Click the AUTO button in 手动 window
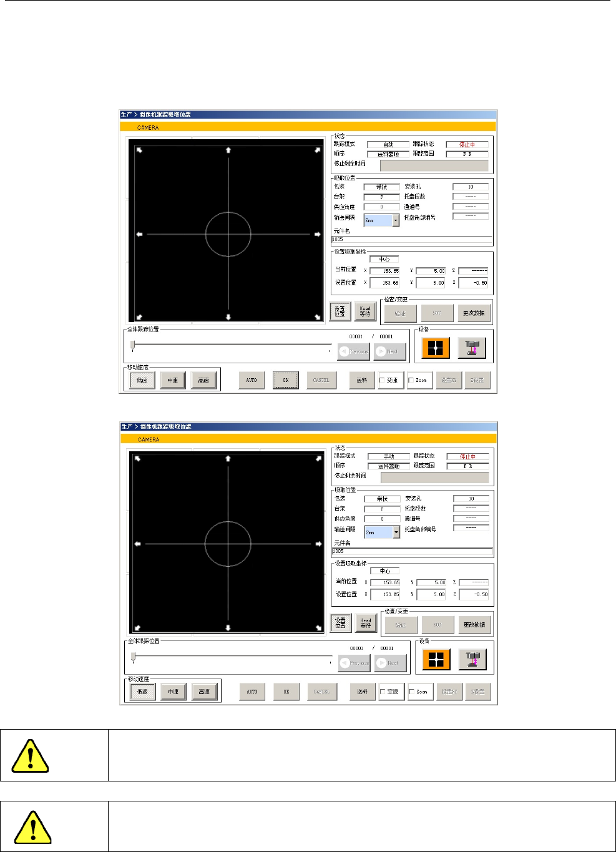The width and height of the screenshot is (616, 852). tap(252, 692)
